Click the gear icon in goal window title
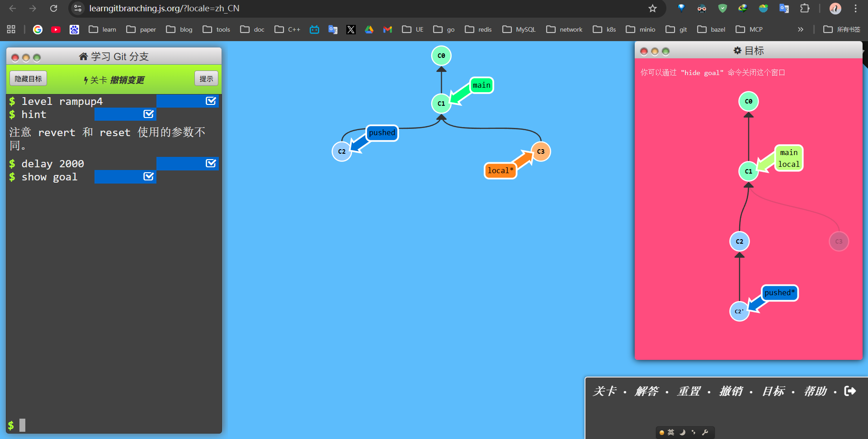 [737, 51]
